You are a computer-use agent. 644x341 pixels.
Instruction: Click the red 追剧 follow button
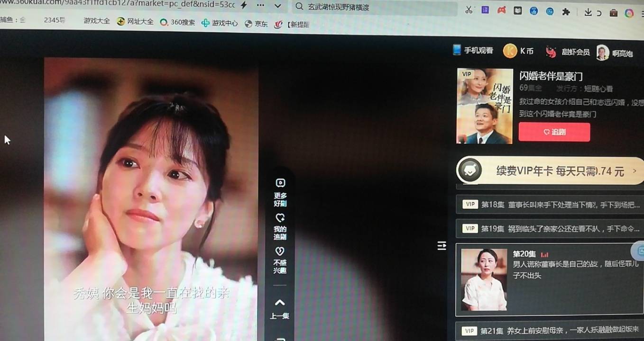554,132
